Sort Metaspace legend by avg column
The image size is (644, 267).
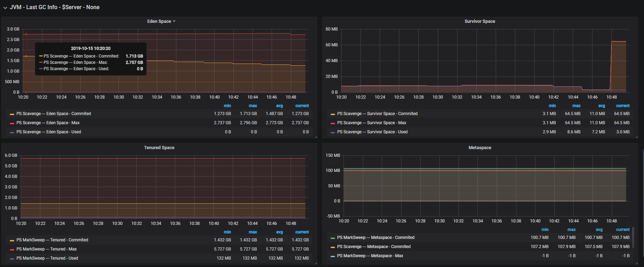click(x=599, y=229)
